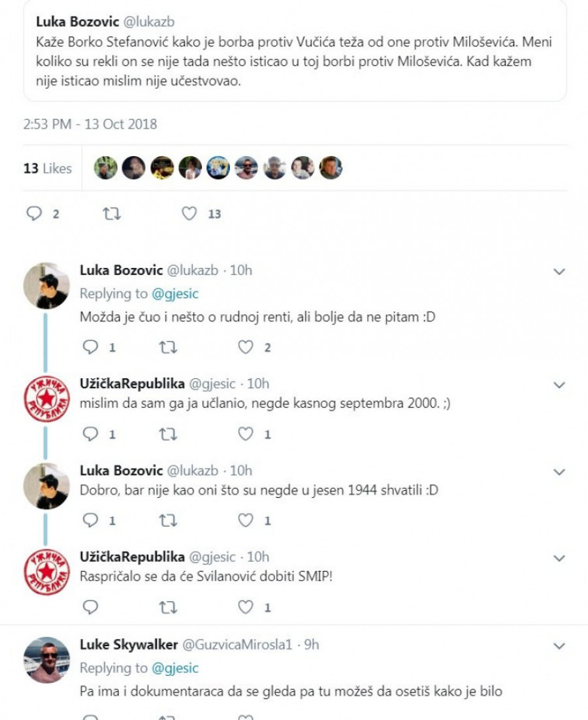Screen dimensions: 588x720
Task: Retweet the main tweet from 13 Oct 2018
Action: (x=111, y=214)
